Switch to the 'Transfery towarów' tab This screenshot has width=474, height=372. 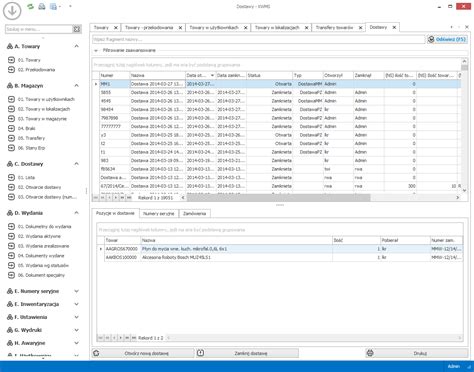[334, 28]
